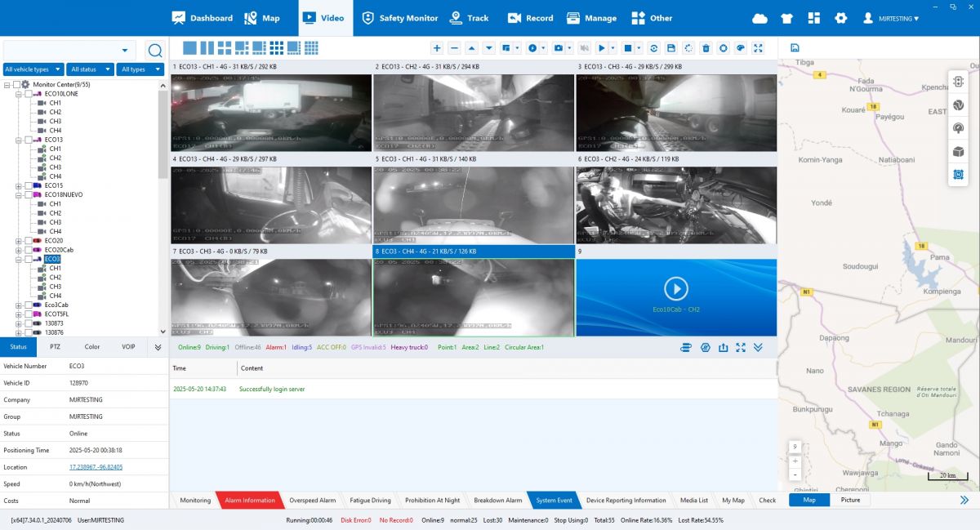Open the All status filter dropdown
Image resolution: width=980 pixels, height=530 pixels.
tap(90, 69)
